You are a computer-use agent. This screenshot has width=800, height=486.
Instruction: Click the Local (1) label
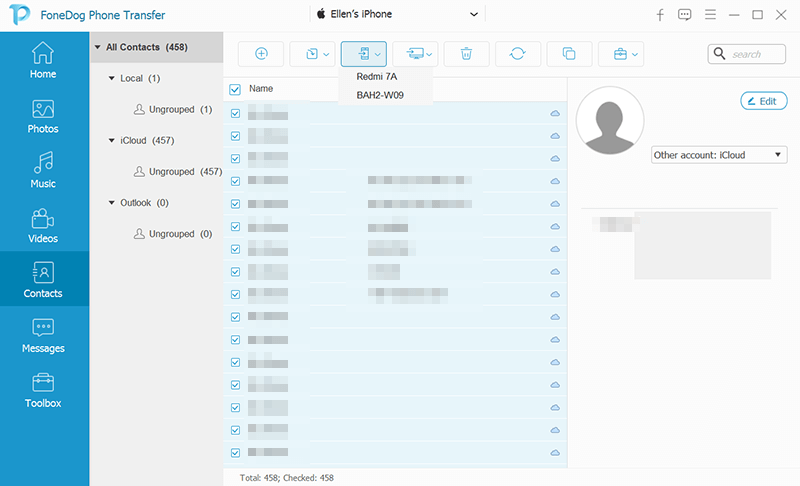(140, 78)
